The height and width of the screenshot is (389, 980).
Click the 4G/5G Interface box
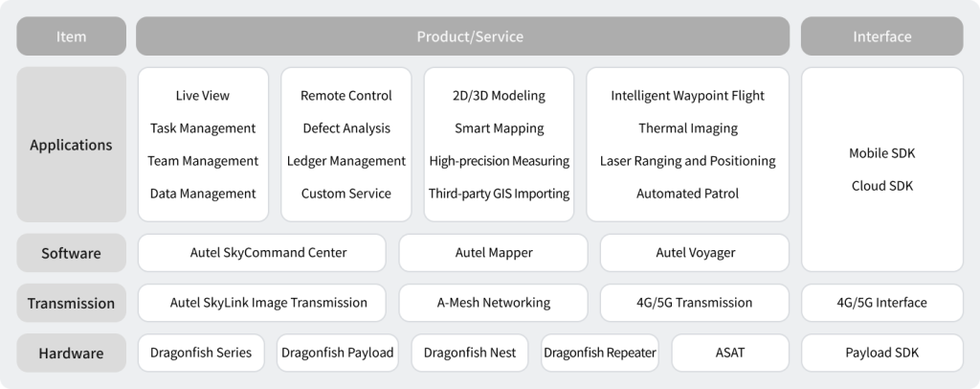click(x=881, y=303)
